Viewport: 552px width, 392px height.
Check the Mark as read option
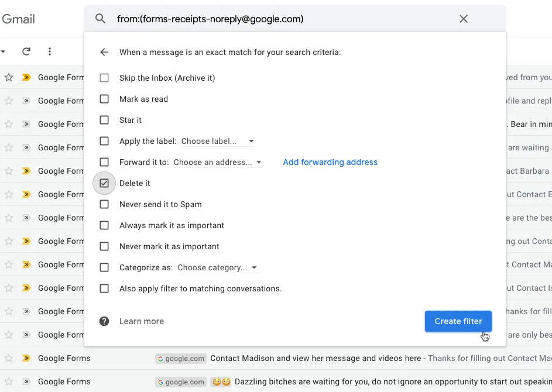tap(104, 98)
